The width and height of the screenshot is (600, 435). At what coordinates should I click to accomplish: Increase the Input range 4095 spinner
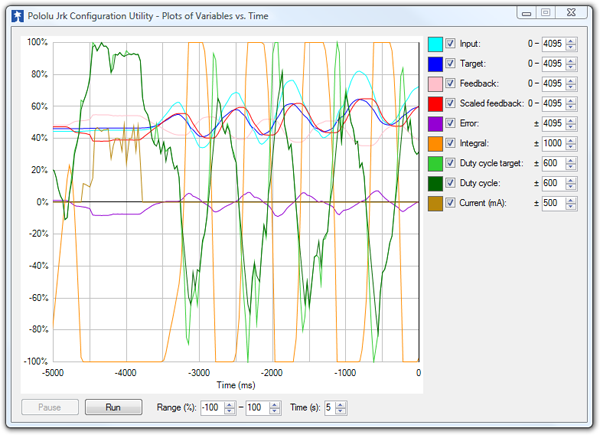(x=571, y=42)
